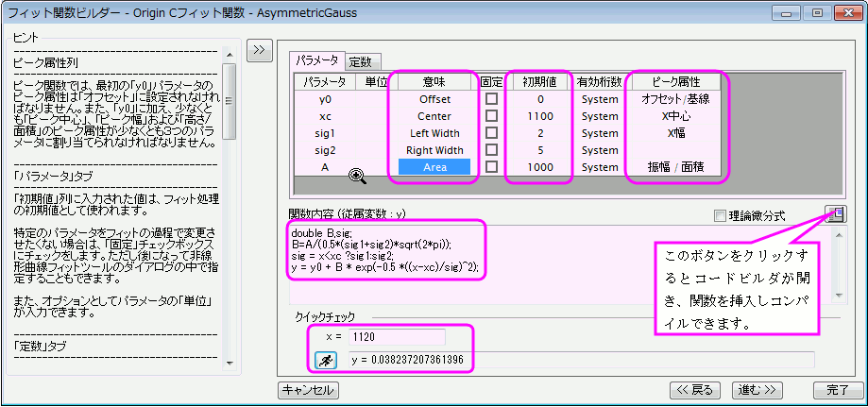Click the ピーク属性 column header

[675, 82]
